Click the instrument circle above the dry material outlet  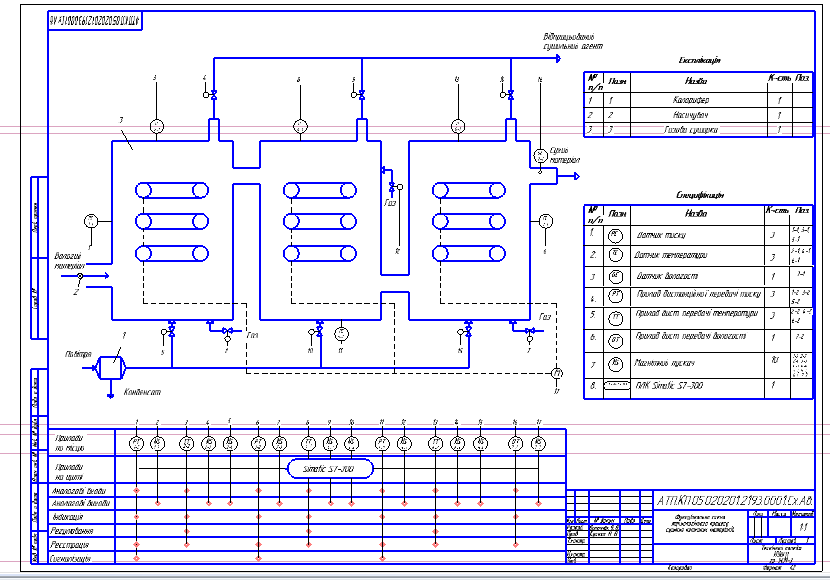[x=540, y=156]
